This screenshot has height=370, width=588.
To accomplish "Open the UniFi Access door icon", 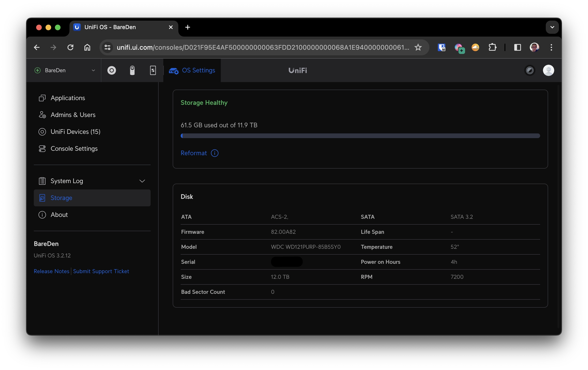I will pyautogui.click(x=153, y=70).
